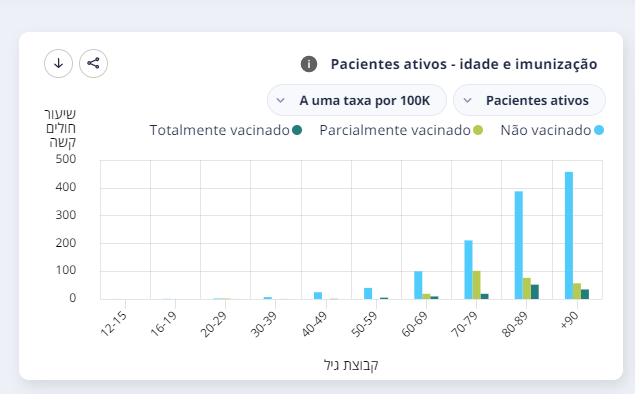Click the olive 'Parcialmente vacinado' legend dot
This screenshot has height=394, width=635.
[x=478, y=130]
